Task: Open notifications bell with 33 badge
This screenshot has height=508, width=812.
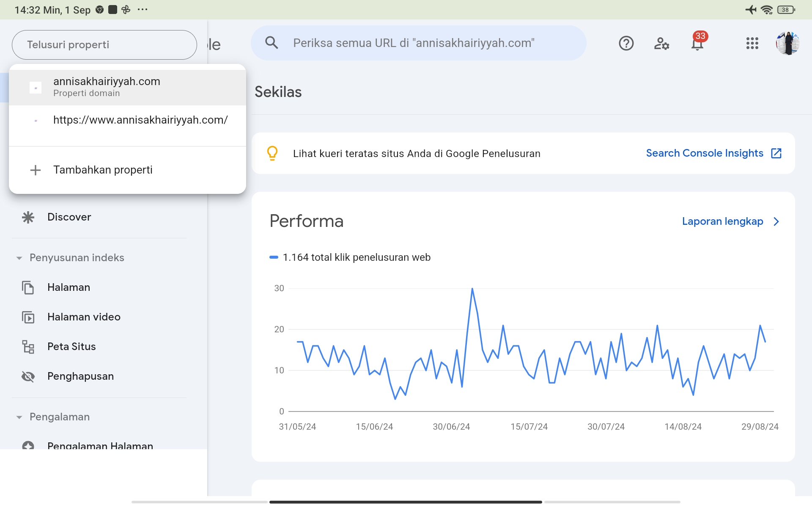Action: [698, 42]
